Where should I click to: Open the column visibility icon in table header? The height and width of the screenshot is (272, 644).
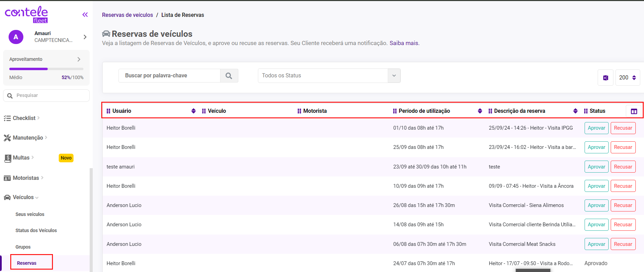tap(634, 111)
